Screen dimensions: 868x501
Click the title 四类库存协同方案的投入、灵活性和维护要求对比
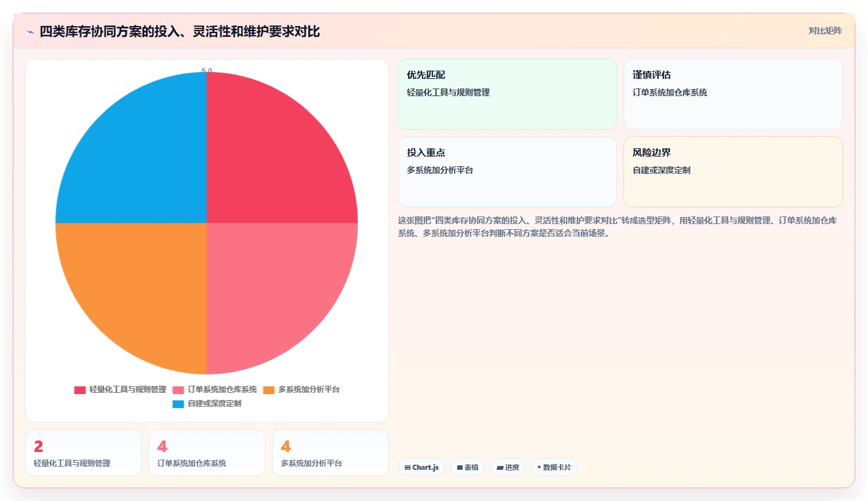[180, 31]
